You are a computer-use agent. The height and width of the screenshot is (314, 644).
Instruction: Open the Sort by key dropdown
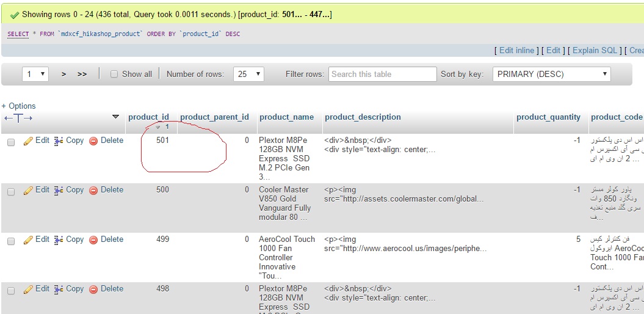(x=552, y=75)
